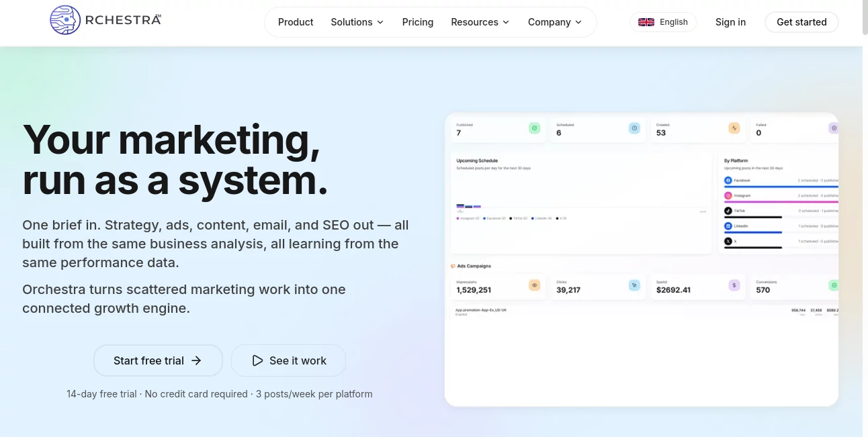Screen dimensions: 868x437
Task: Click the "Your marketing, run as a system." headline
Action: [175, 160]
